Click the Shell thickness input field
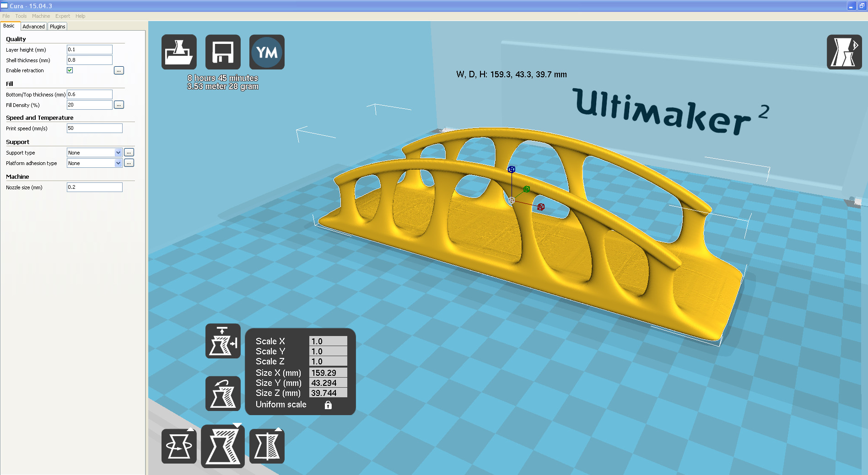The image size is (868, 475). click(90, 60)
